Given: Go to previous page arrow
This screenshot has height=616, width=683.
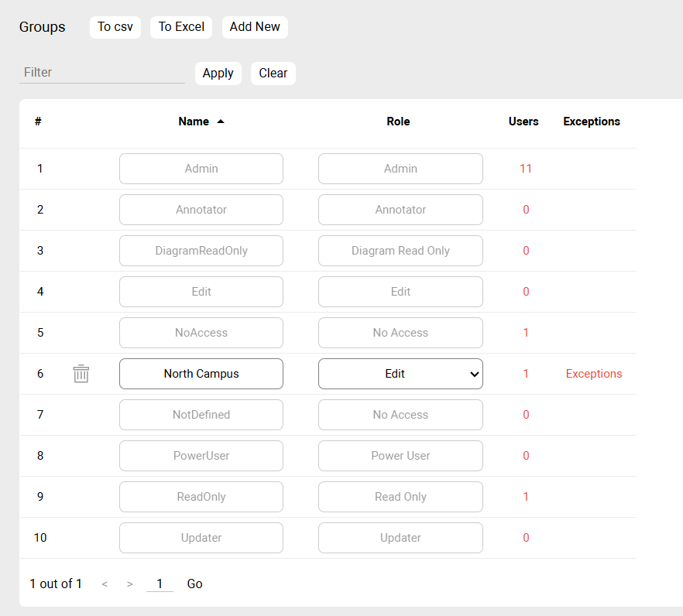Looking at the screenshot, I should click(105, 584).
